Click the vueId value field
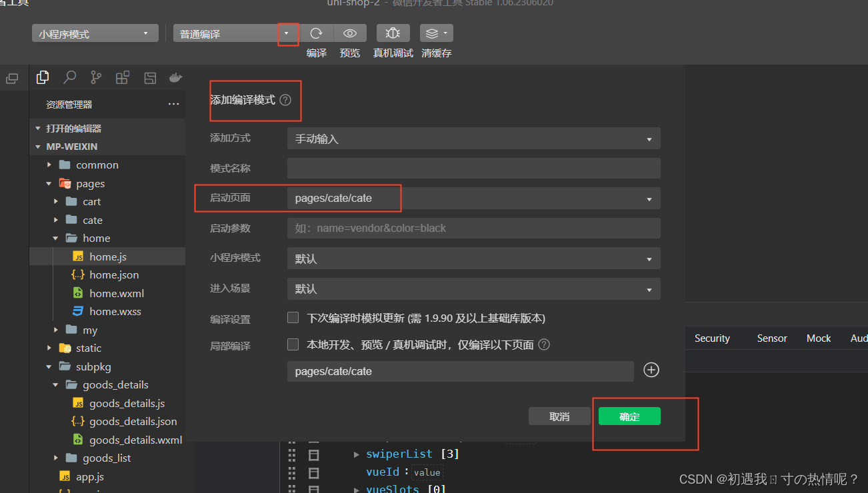Image resolution: width=868 pixels, height=493 pixels. [427, 472]
